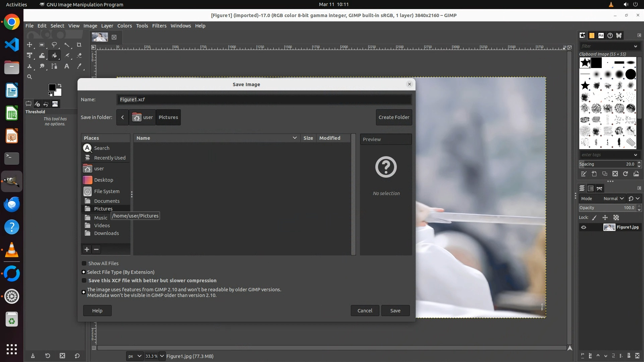Open the Colors menu
This screenshot has height=362, width=644.
point(124,26)
